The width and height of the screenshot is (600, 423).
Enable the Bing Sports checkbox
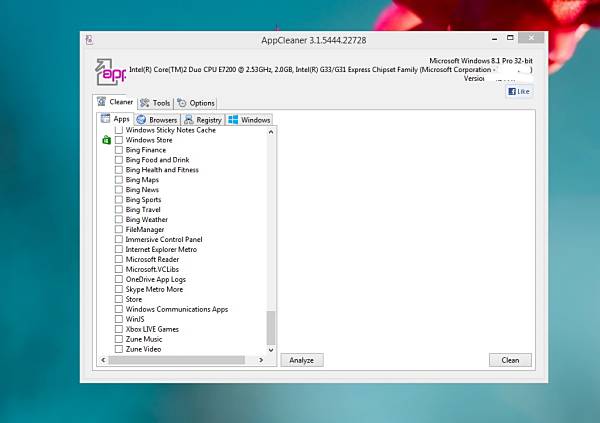coord(119,199)
